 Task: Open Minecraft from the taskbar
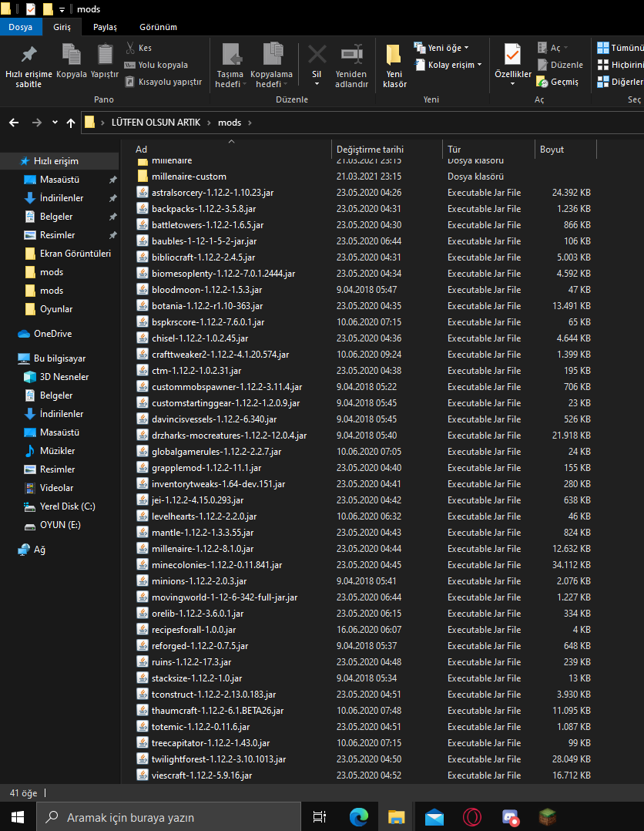click(548, 817)
